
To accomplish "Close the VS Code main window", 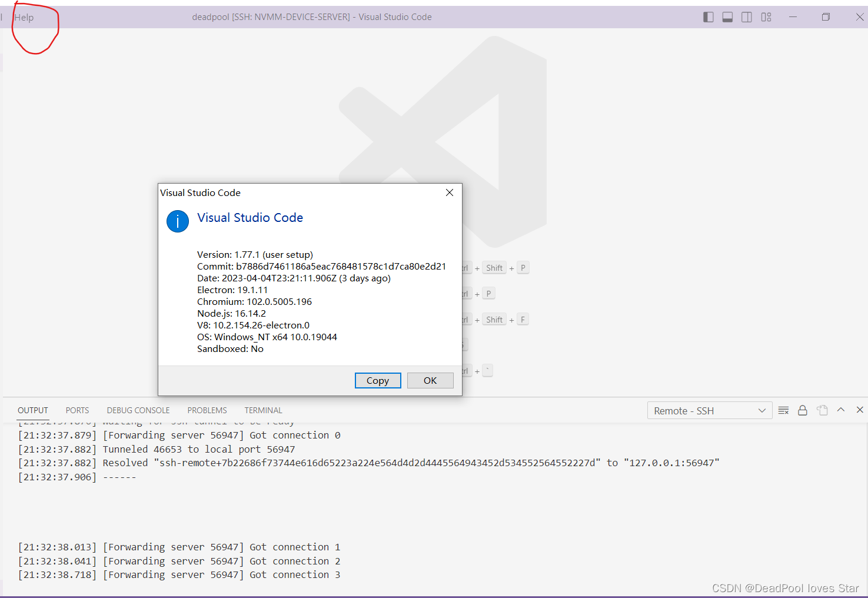I will click(860, 17).
